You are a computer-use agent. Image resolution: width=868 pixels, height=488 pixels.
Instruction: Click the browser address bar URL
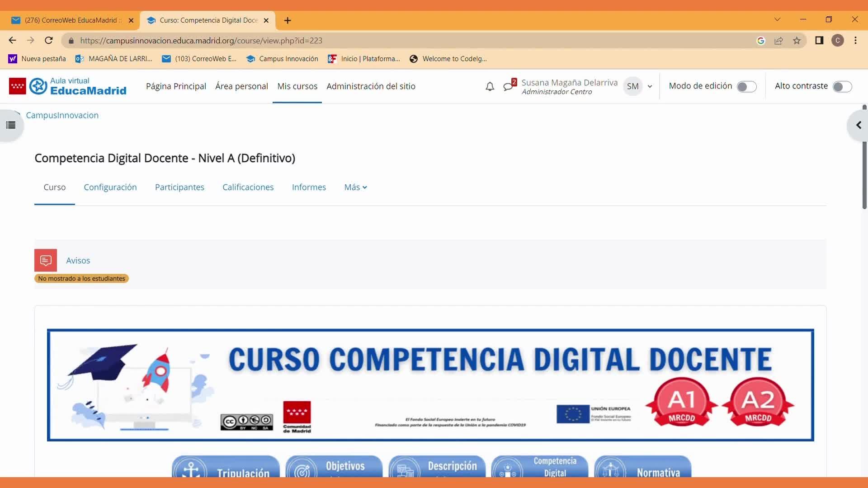point(201,41)
